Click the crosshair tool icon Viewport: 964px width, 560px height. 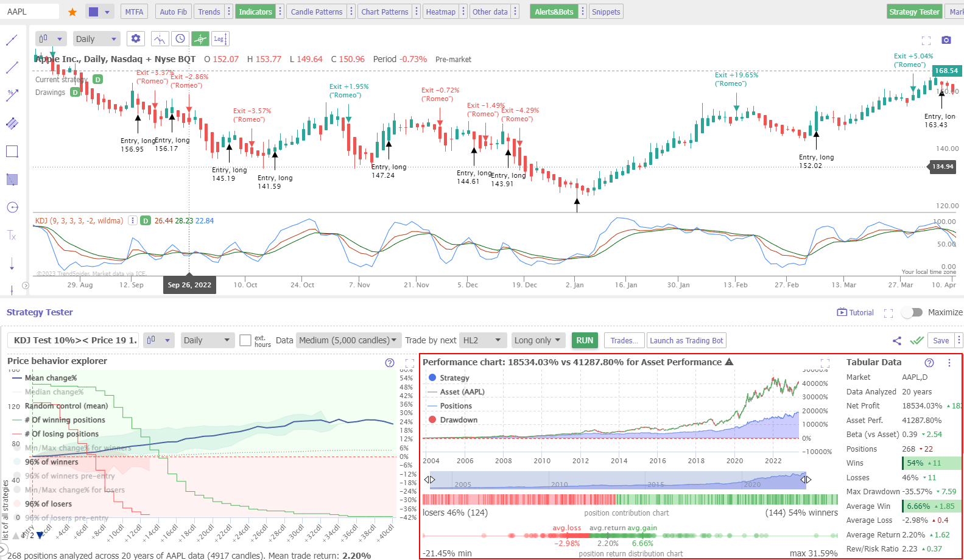[200, 39]
